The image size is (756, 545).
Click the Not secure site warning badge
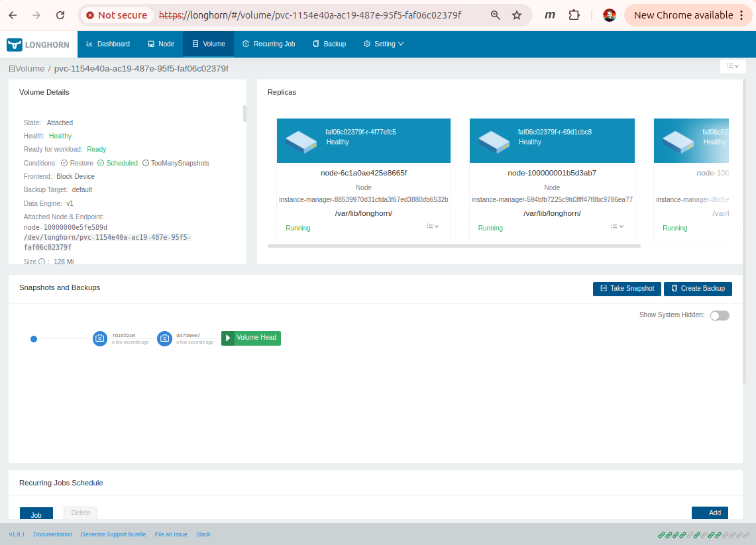tap(116, 15)
